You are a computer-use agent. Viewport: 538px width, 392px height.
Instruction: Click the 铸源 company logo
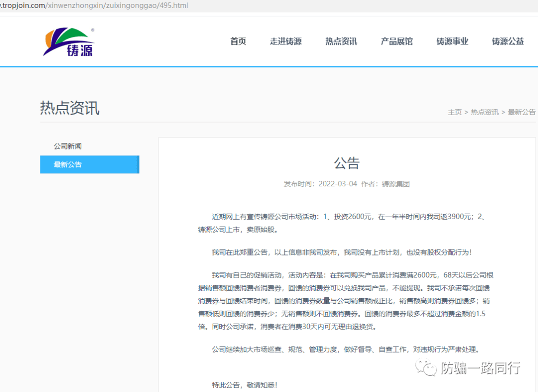point(69,42)
